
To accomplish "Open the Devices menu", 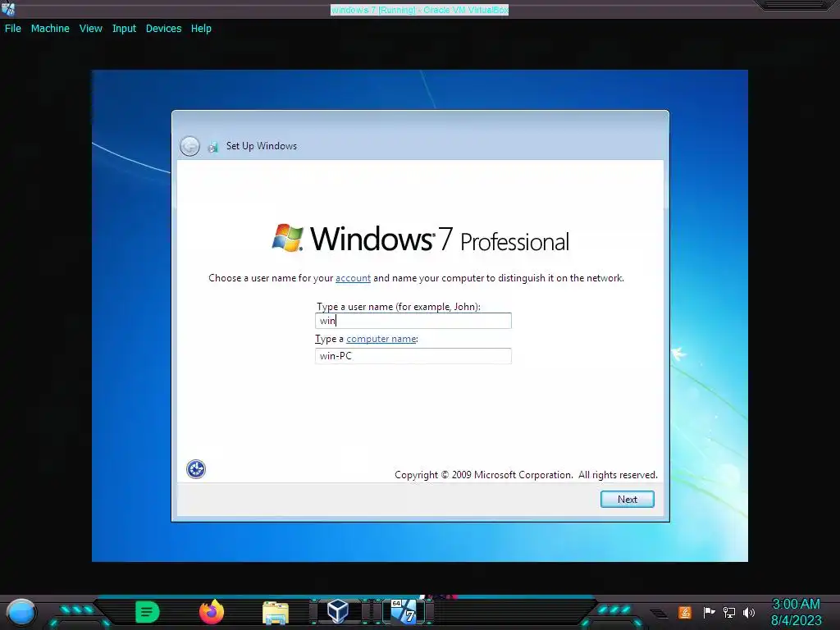I will pos(163,29).
